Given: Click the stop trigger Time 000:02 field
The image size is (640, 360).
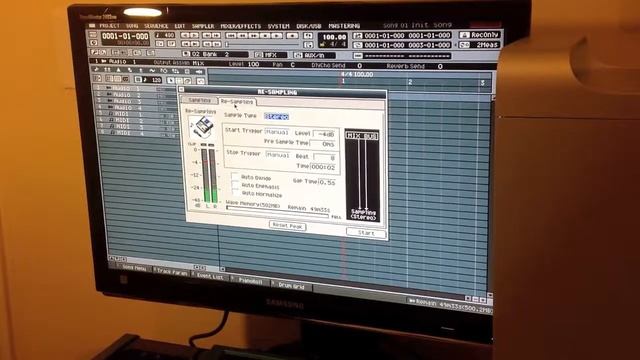Looking at the screenshot, I should (323, 167).
